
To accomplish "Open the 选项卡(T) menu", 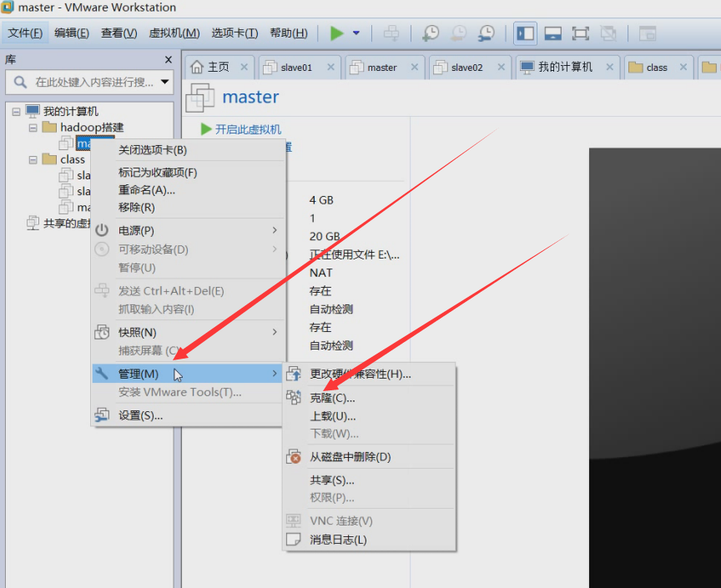I will coord(234,33).
